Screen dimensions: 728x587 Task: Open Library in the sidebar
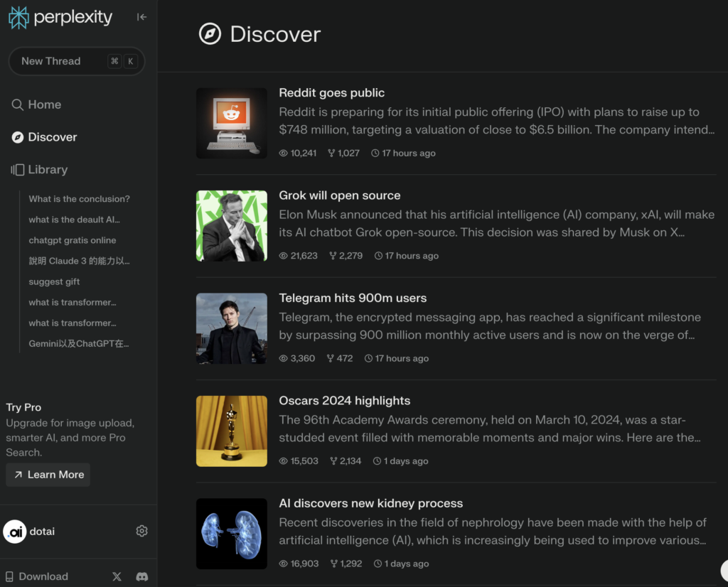pyautogui.click(x=48, y=169)
